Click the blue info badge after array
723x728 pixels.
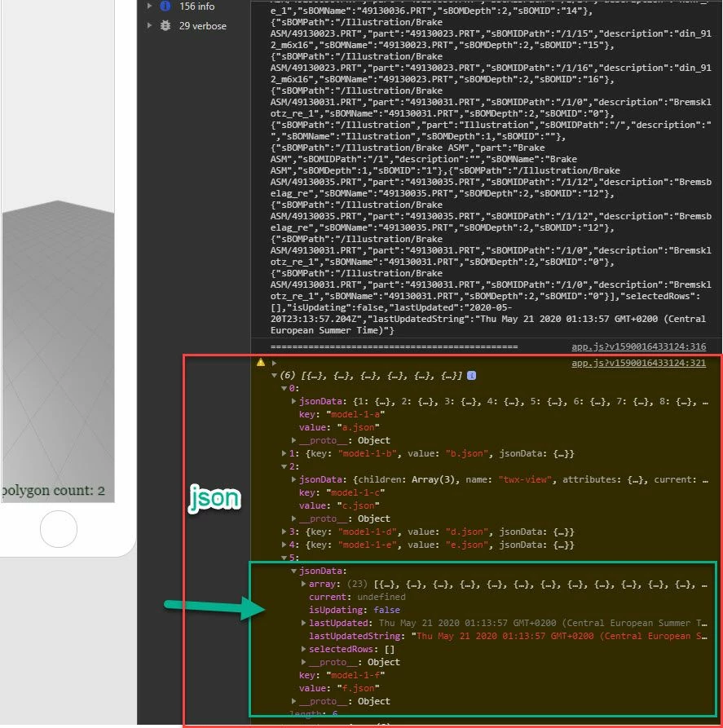tap(471, 375)
